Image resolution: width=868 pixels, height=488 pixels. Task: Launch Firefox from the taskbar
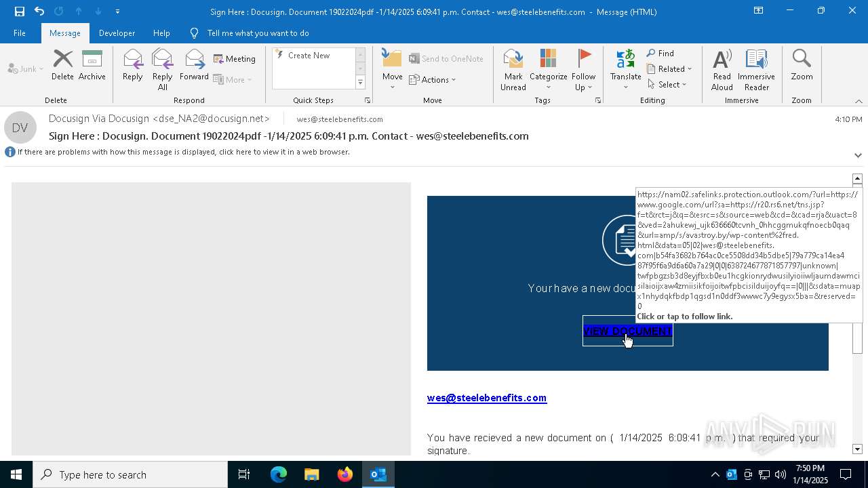tap(345, 474)
